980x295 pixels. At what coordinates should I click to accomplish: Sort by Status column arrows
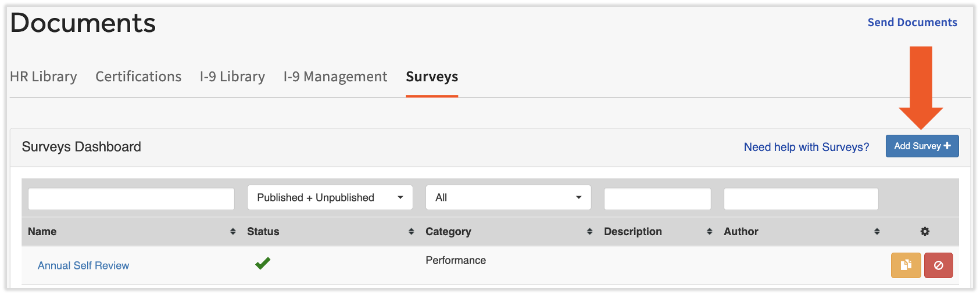click(411, 232)
